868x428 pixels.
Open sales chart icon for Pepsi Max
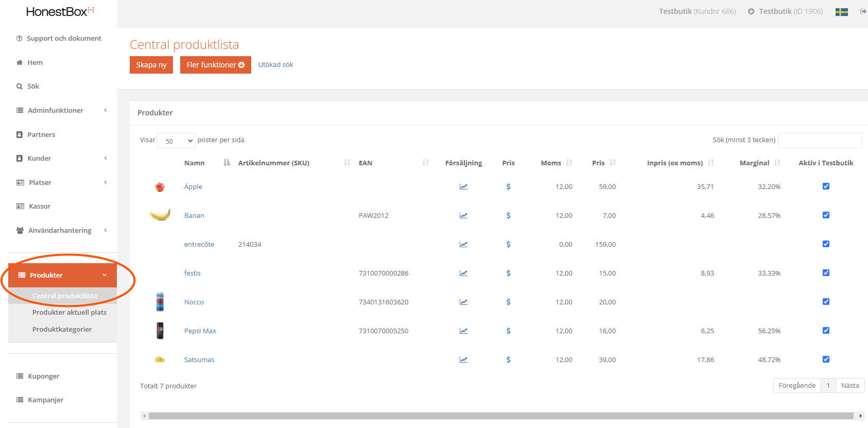[463, 331]
